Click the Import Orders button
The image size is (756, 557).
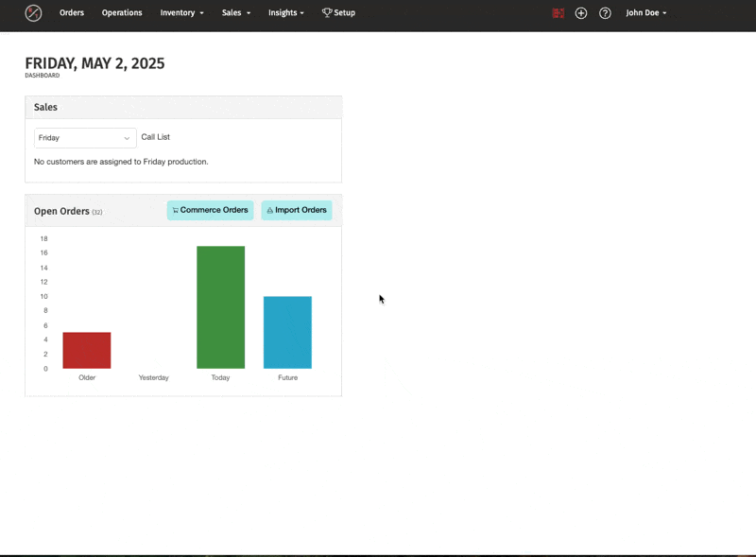click(297, 211)
